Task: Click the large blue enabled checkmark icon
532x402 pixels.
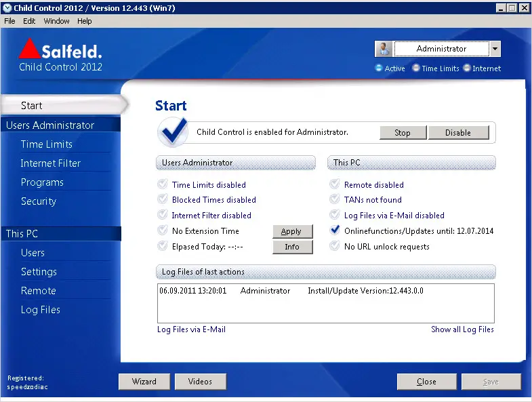Action: pos(173,132)
